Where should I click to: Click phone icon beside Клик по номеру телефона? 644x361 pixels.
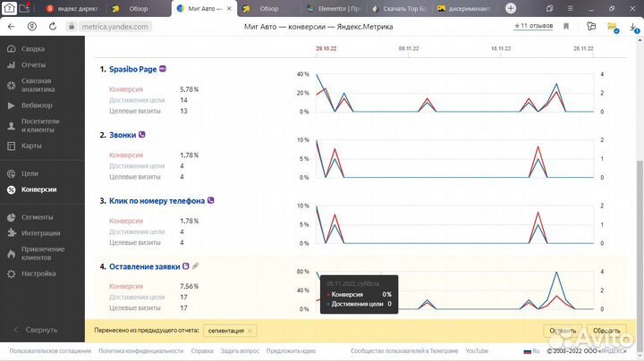(x=211, y=200)
